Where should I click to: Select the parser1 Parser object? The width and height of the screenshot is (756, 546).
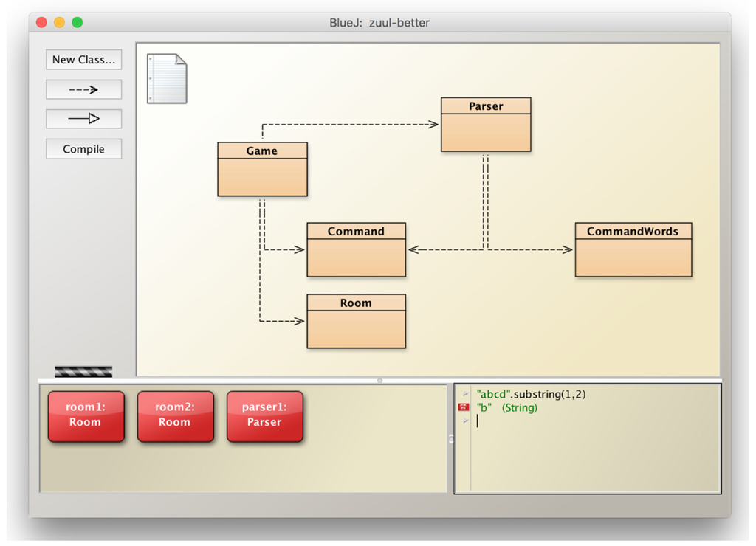264,416
